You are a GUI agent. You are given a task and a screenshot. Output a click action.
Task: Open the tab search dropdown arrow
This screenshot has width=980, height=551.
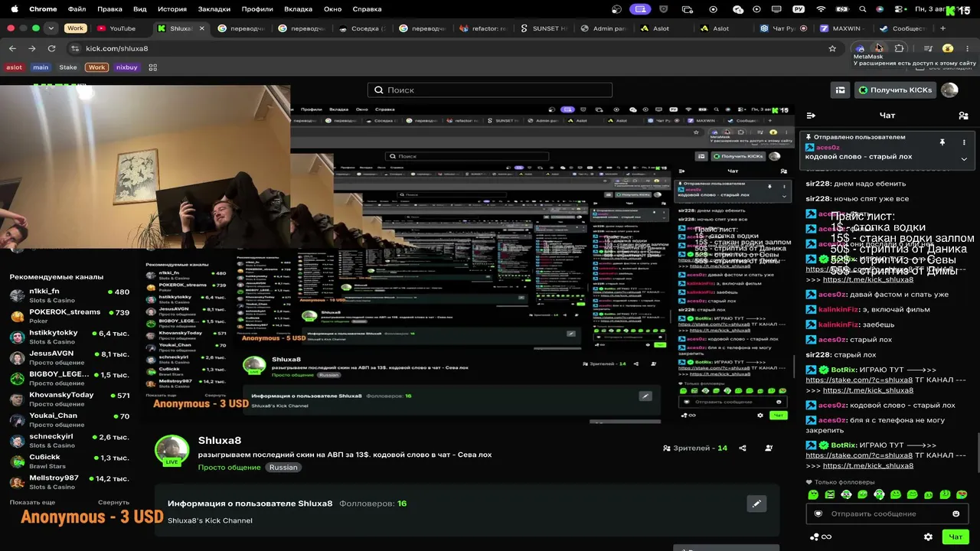pos(51,28)
